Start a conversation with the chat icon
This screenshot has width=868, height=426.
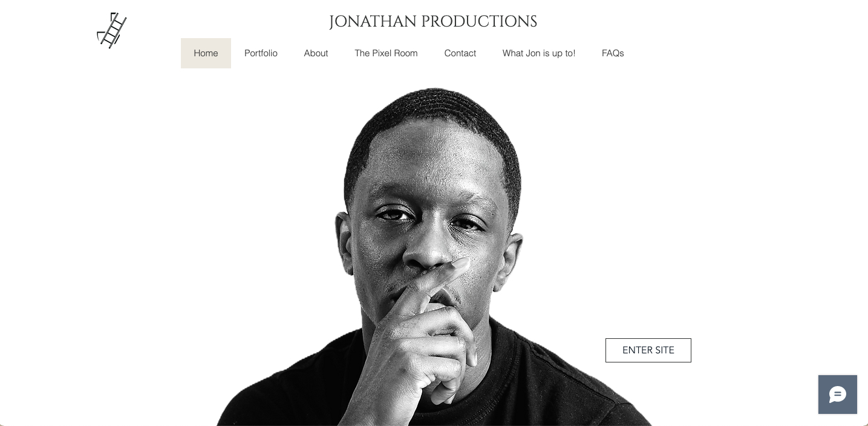837,395
